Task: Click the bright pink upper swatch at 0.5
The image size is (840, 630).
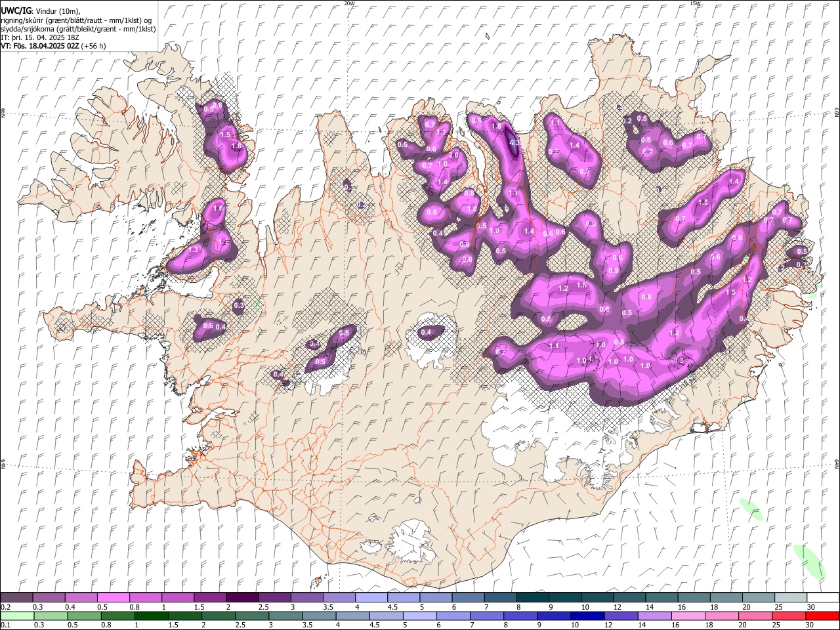Action: (114, 598)
